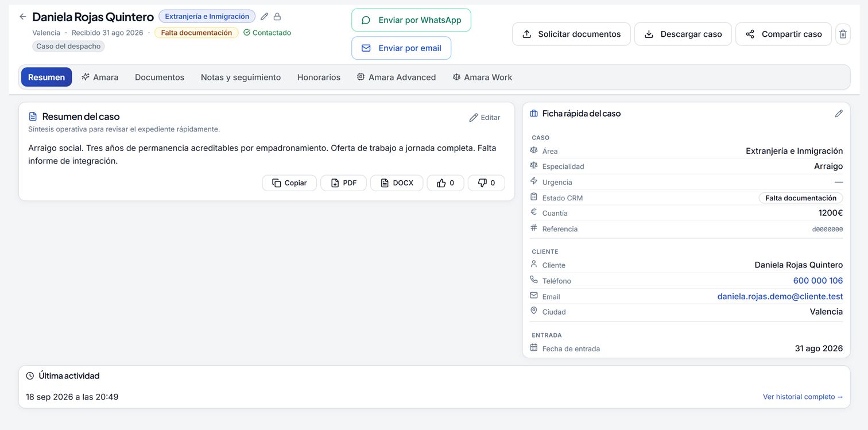The width and height of the screenshot is (868, 430).
Task: Open Ver historial completo link
Action: click(803, 397)
